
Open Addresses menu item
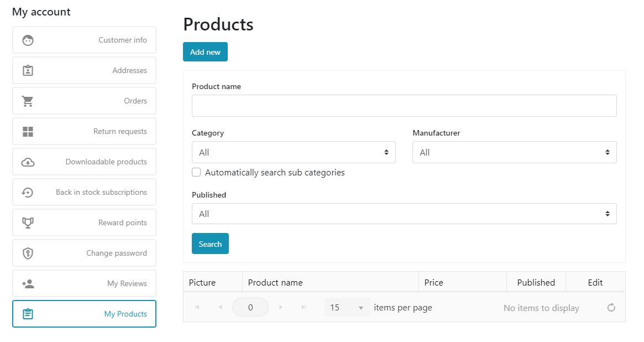click(x=84, y=70)
